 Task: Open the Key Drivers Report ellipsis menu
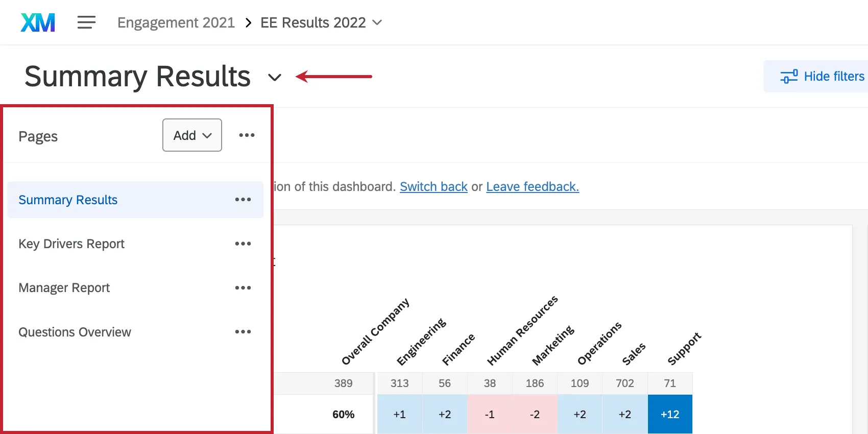(x=243, y=244)
